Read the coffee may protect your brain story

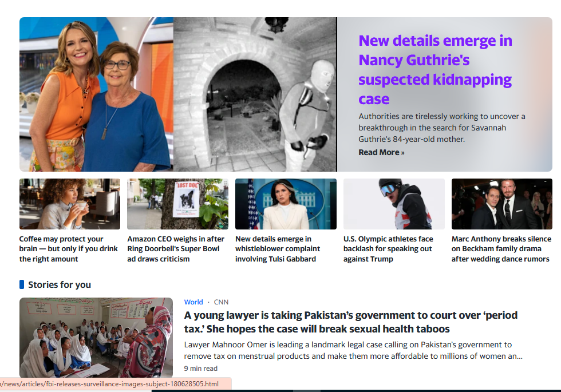pyautogui.click(x=69, y=249)
